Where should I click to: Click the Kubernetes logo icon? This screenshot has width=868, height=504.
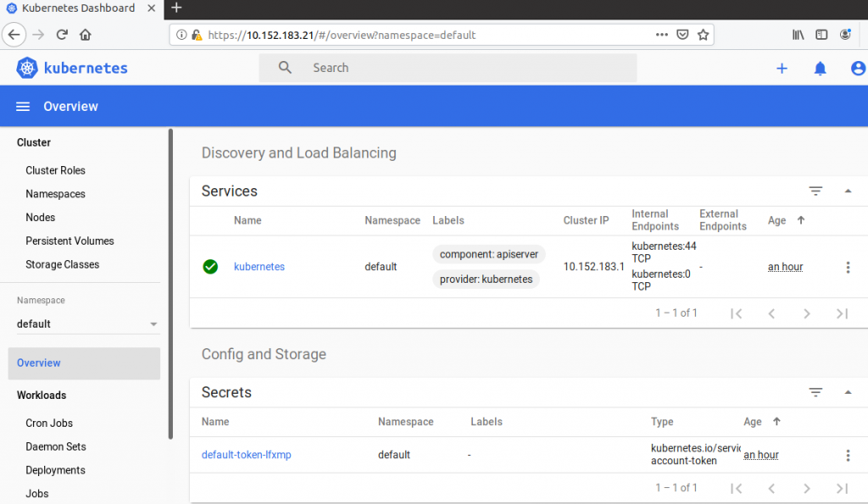pos(26,68)
